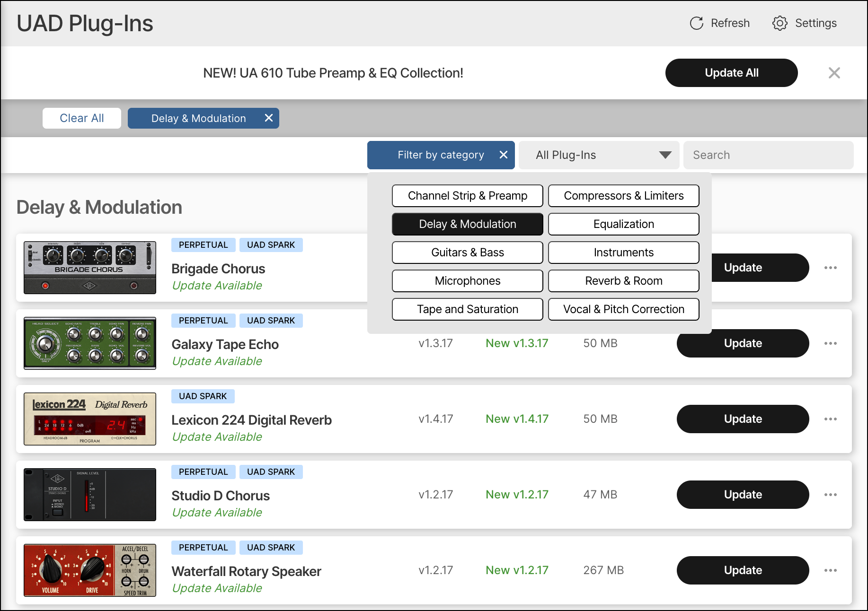
Task: Toggle the Reverb & Room category filter
Action: (623, 281)
